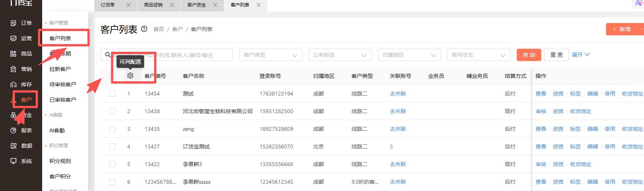
Task: Open the 运营 sidebar icon
Action: (x=13, y=38)
